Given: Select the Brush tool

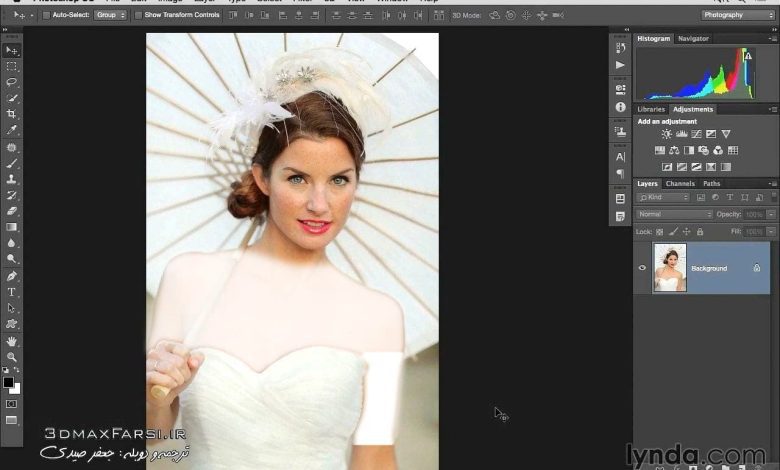Looking at the screenshot, I should coord(11,163).
